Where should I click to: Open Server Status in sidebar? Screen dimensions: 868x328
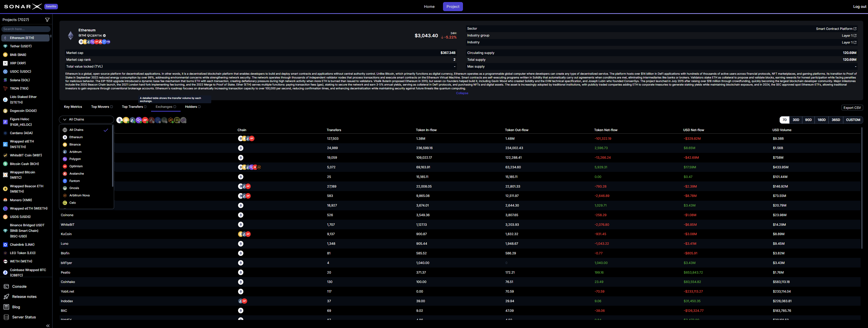[24, 317]
